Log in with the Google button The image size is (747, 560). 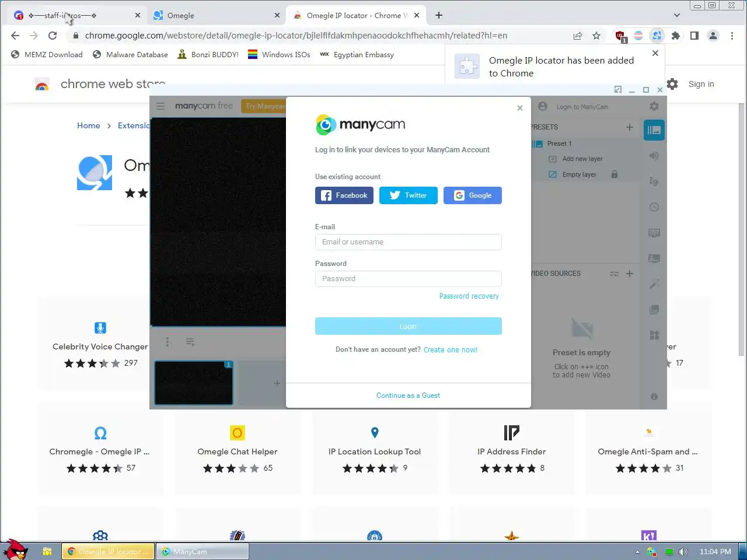[x=473, y=195]
